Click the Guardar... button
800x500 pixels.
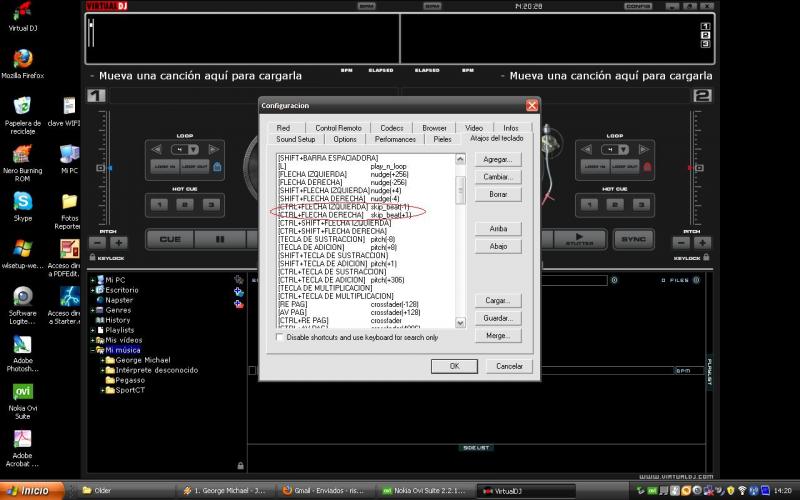498,318
